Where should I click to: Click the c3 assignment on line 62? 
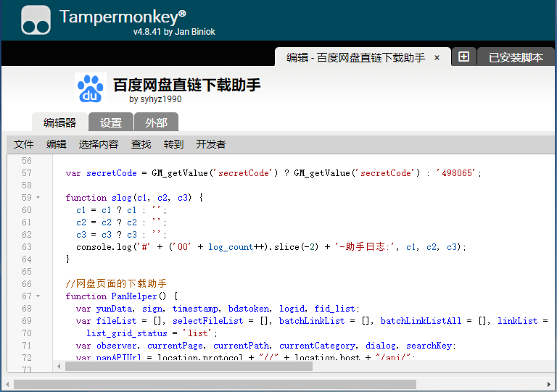121,235
